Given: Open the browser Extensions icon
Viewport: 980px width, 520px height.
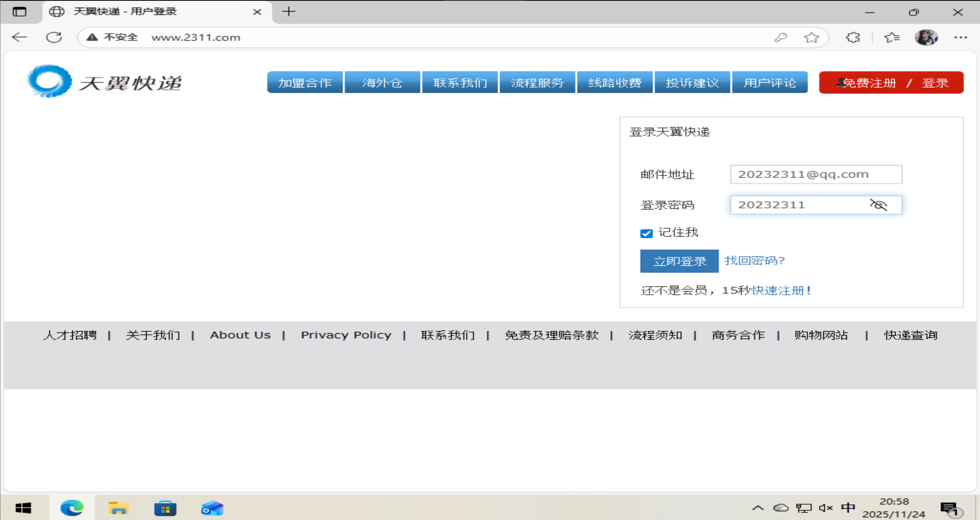Looking at the screenshot, I should click(853, 37).
